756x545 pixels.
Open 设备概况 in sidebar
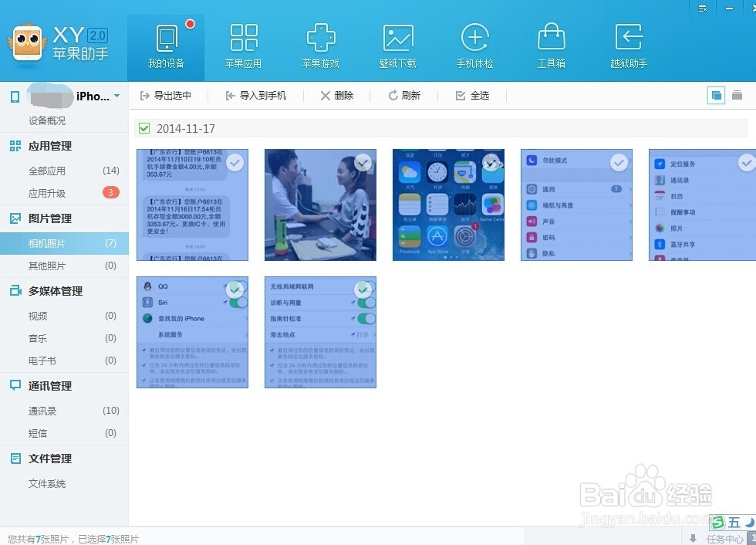click(47, 120)
